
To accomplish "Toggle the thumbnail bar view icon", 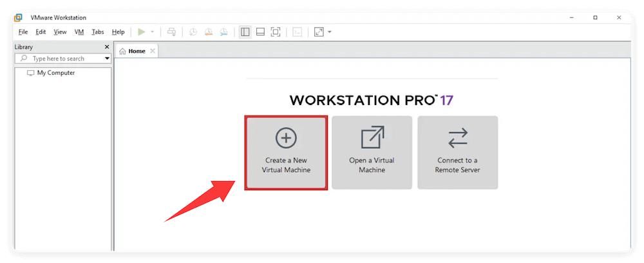I will (260, 32).
